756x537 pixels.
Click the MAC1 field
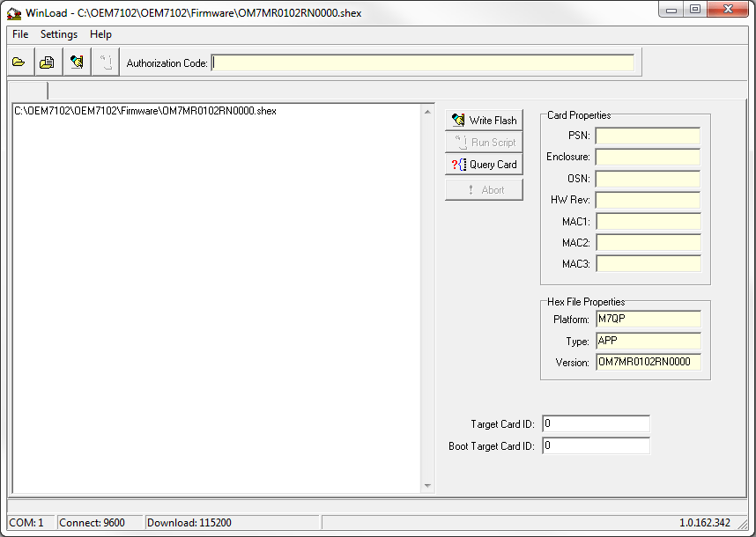(649, 222)
